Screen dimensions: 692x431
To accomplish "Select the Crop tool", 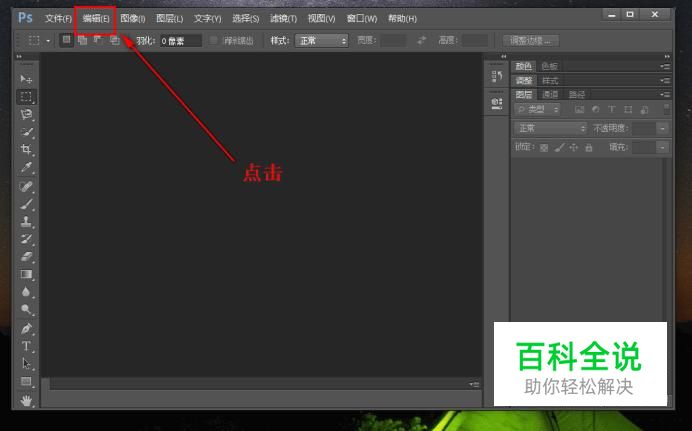I will click(26, 149).
